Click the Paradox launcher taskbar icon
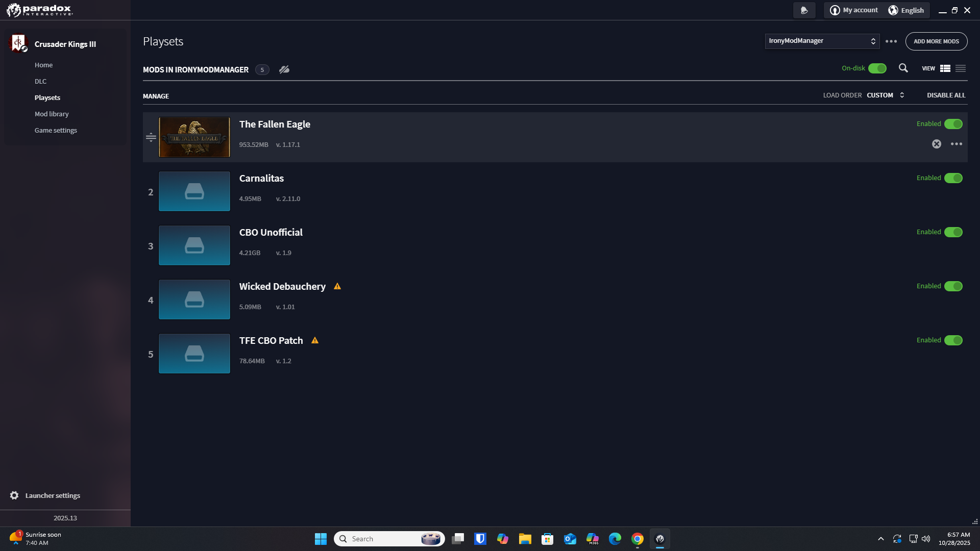The image size is (980, 551). coord(660,539)
